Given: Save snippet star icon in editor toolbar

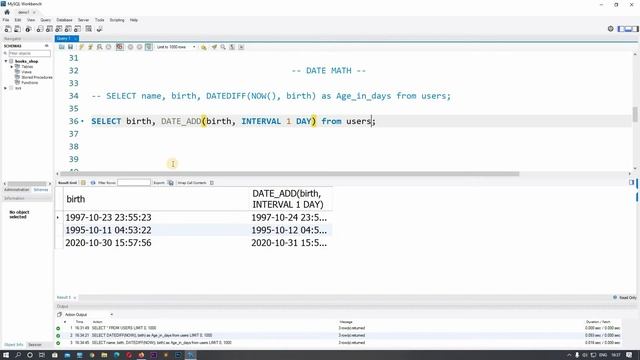Looking at the screenshot, I should pyautogui.click(x=204, y=47).
